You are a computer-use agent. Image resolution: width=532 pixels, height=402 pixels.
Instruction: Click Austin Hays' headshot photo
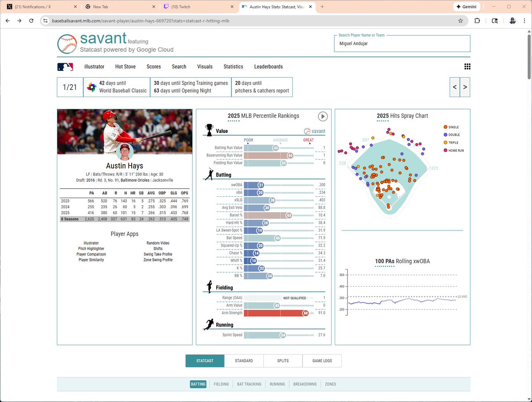tap(125, 152)
